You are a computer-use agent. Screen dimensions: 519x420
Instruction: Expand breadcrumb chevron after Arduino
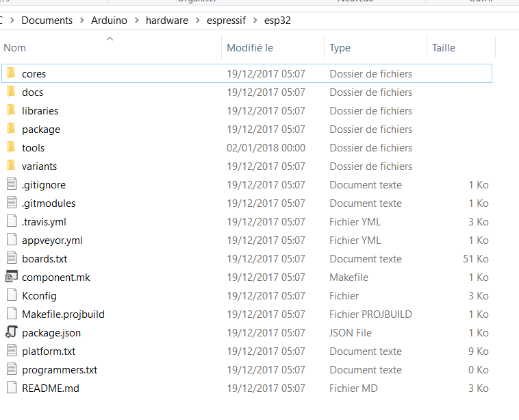(x=136, y=21)
